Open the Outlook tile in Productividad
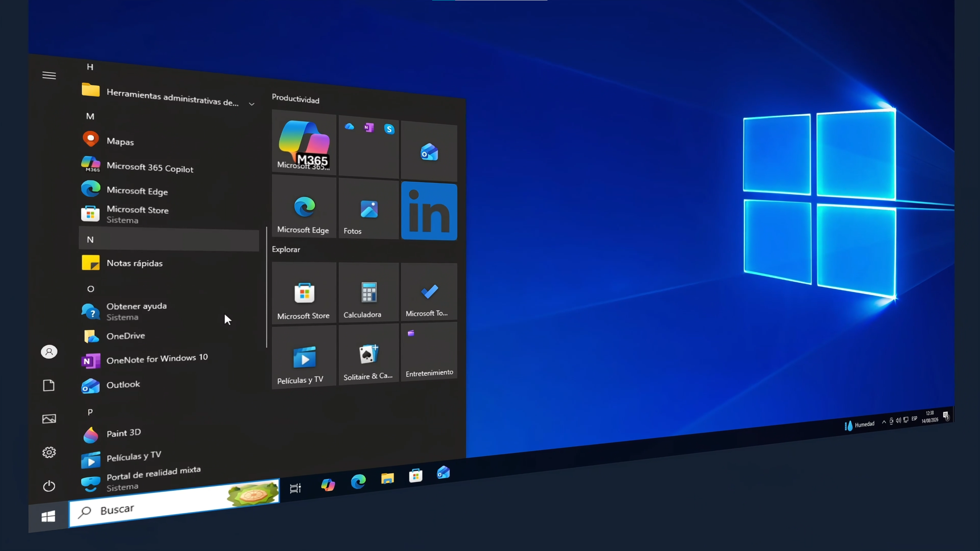 pyautogui.click(x=429, y=152)
